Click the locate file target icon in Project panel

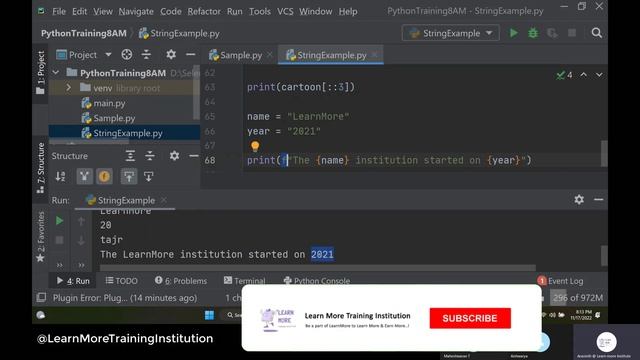(x=127, y=55)
